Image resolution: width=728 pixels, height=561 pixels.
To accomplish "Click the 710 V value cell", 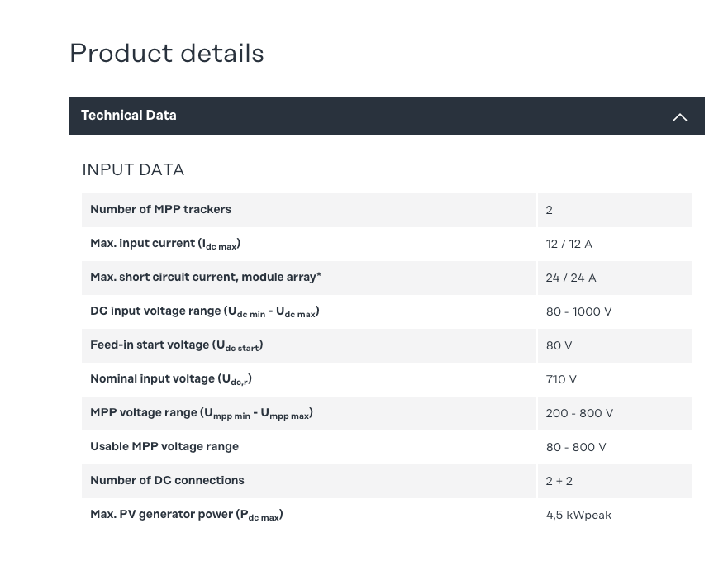I will (x=561, y=379).
